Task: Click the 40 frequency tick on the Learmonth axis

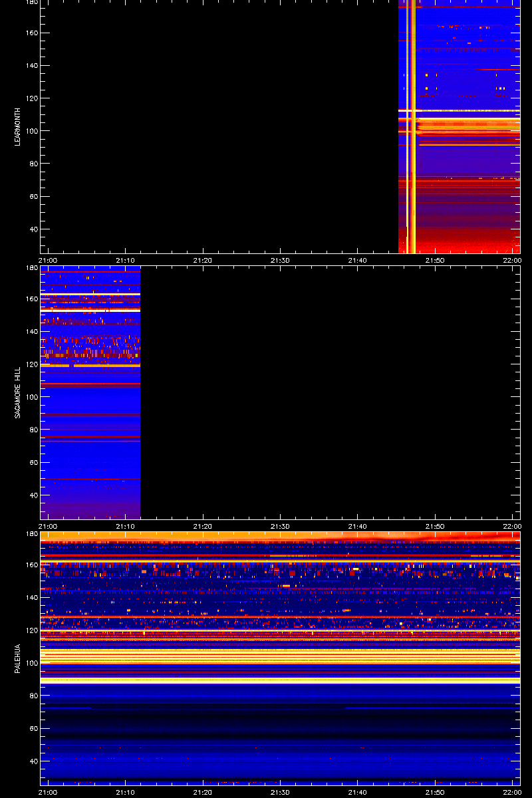Action: click(x=34, y=229)
